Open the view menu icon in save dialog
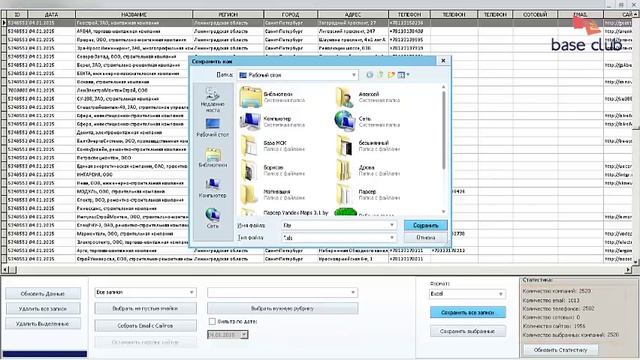 pyautogui.click(x=403, y=75)
